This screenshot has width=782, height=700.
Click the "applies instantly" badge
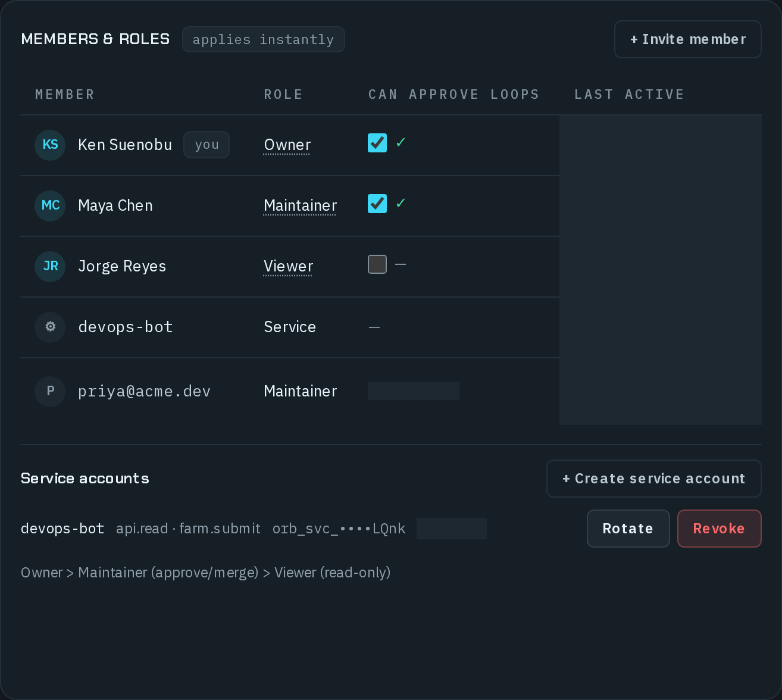[264, 39]
